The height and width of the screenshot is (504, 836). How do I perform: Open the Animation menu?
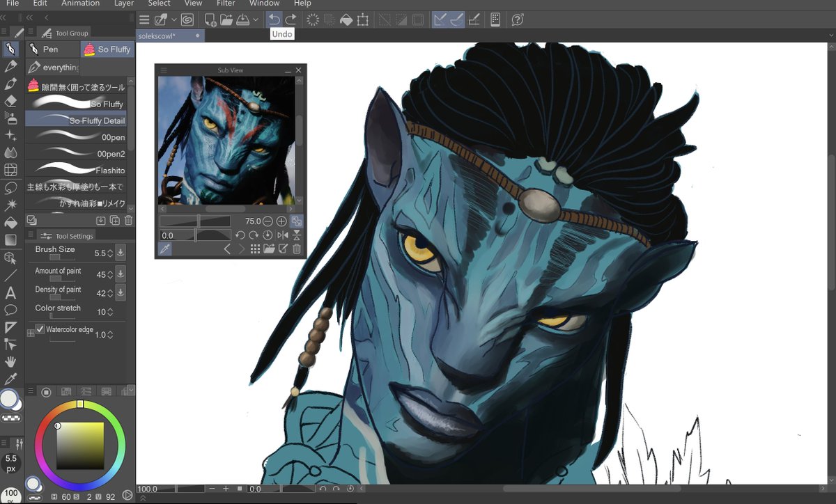click(x=81, y=3)
